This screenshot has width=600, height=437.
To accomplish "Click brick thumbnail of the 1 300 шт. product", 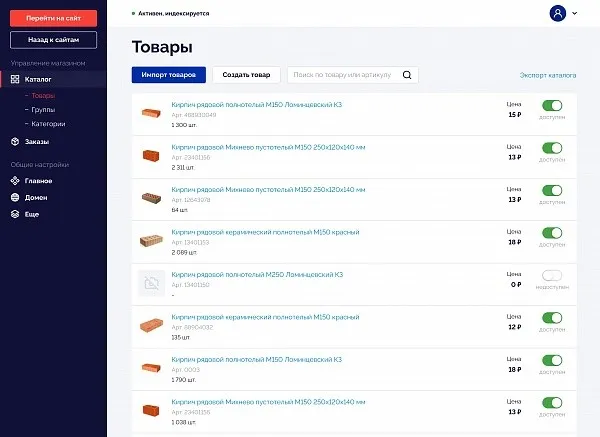I will point(151,113).
